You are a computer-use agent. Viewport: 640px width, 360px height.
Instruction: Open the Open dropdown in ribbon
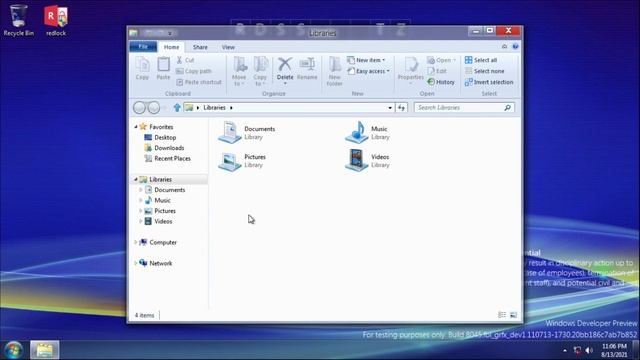(x=442, y=60)
